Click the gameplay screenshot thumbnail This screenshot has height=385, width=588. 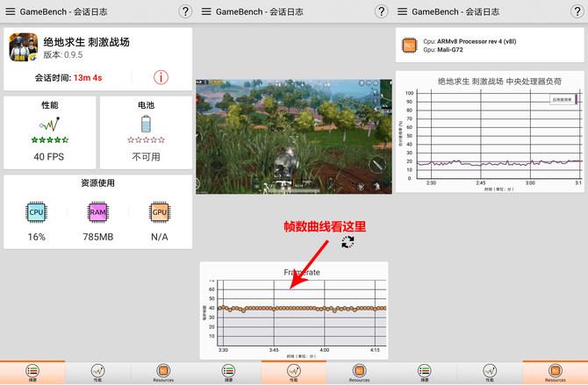pos(293,136)
